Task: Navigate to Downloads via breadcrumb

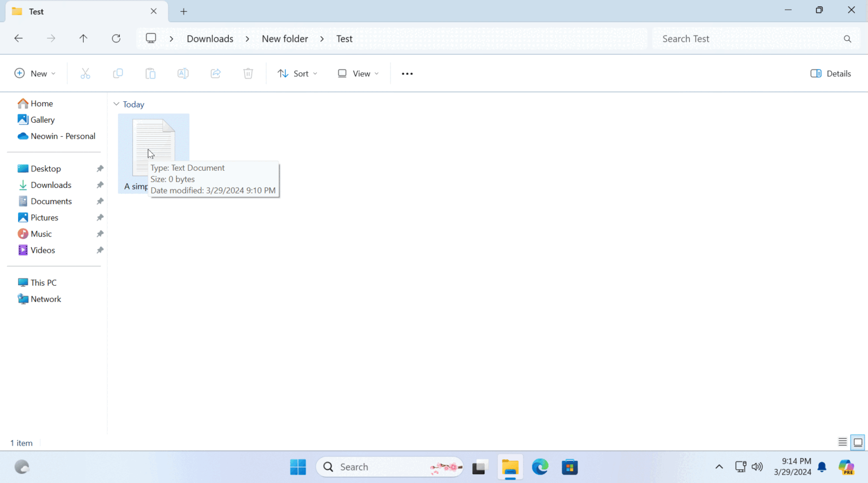Action: coord(210,38)
